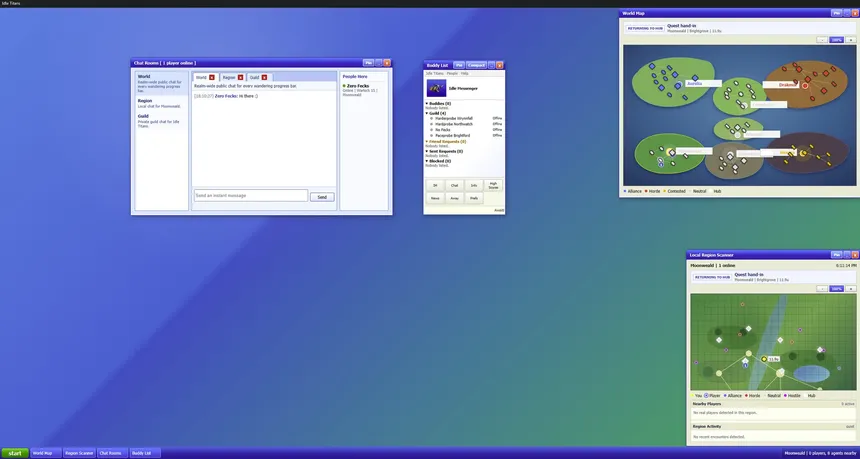Click the yellow contested hub marker on World Map
The width and height of the screenshot is (860, 459).
803,153
